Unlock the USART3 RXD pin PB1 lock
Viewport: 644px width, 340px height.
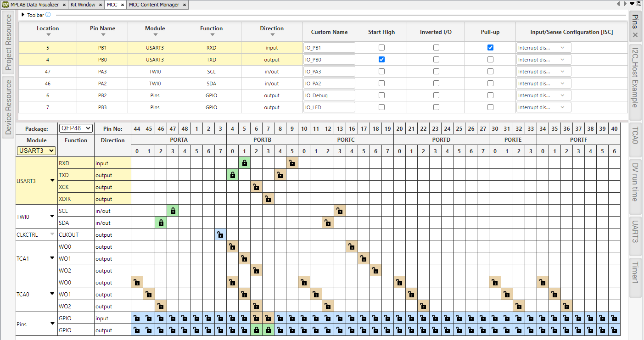point(244,163)
